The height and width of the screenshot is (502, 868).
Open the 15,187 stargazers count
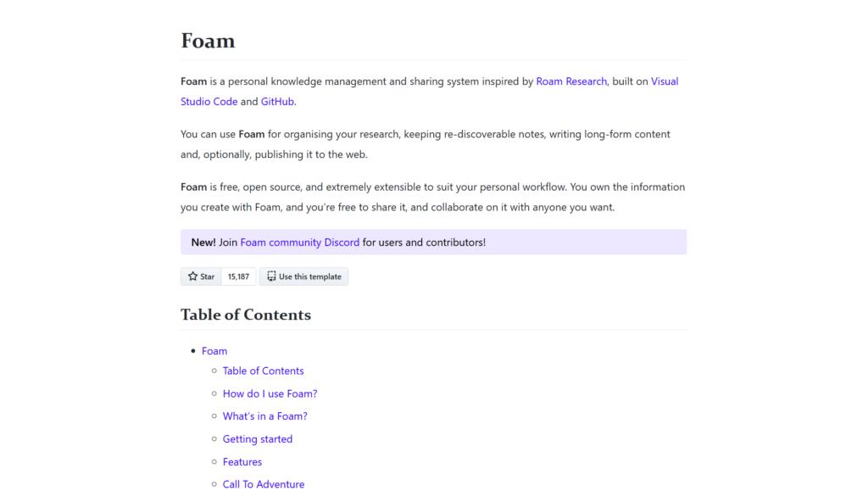click(x=238, y=276)
